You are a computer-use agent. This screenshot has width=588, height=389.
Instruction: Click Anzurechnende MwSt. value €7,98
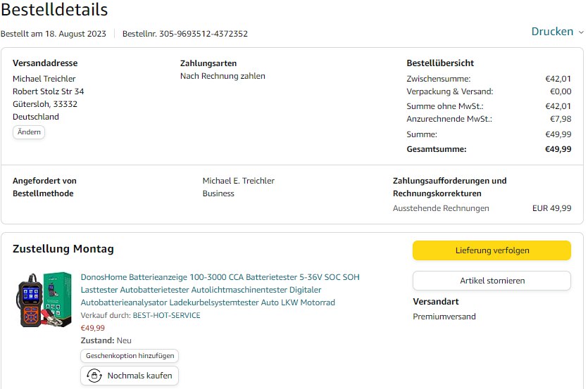point(561,119)
